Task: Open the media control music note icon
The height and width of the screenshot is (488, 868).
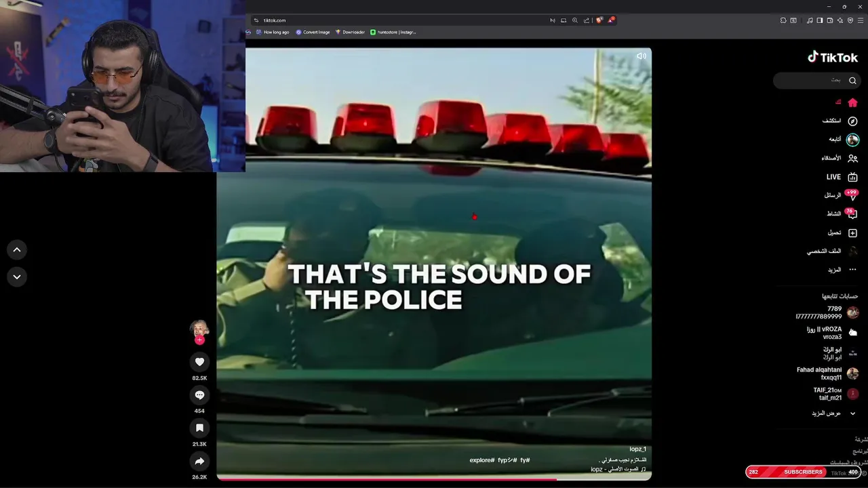Action: [x=810, y=20]
